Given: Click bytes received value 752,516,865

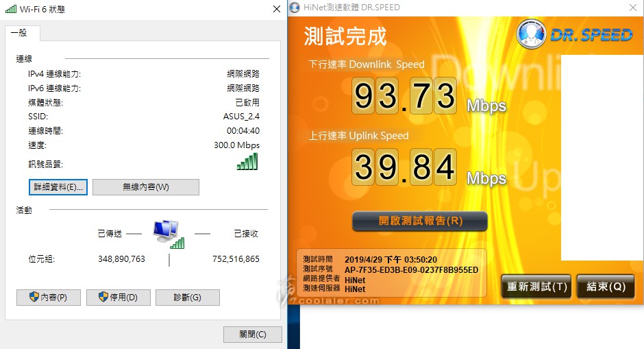Looking at the screenshot, I should [236, 259].
